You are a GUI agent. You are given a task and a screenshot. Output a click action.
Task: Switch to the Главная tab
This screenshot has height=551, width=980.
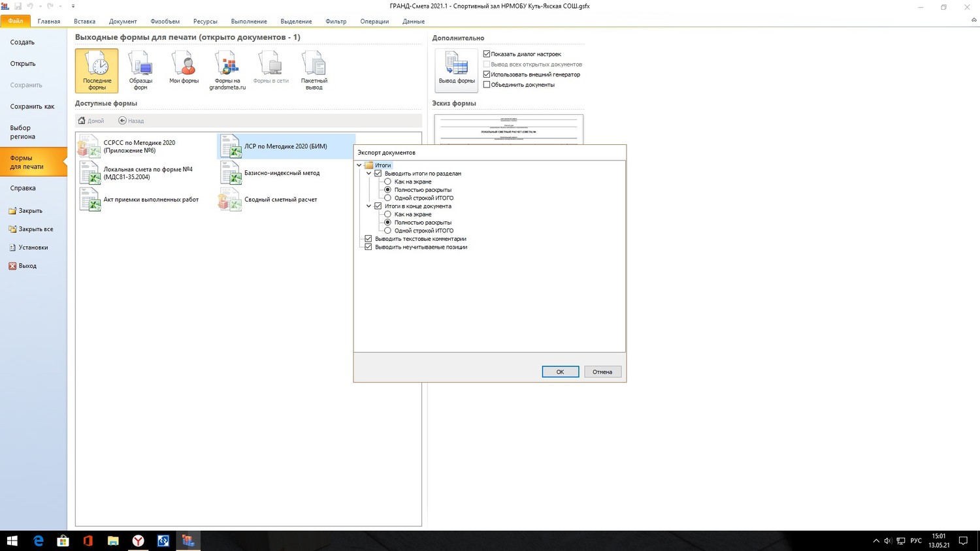[x=49, y=21]
